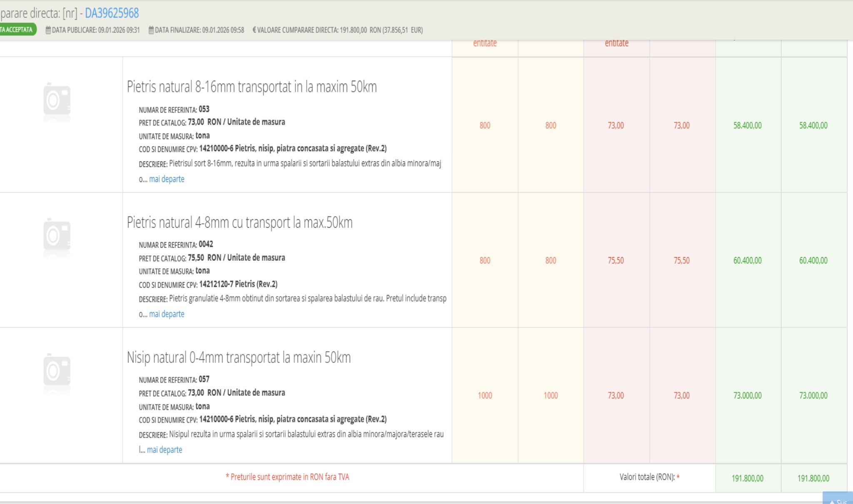Click the 75,50 unit price cell
Viewport: 853px width, 504px height.
(x=616, y=261)
